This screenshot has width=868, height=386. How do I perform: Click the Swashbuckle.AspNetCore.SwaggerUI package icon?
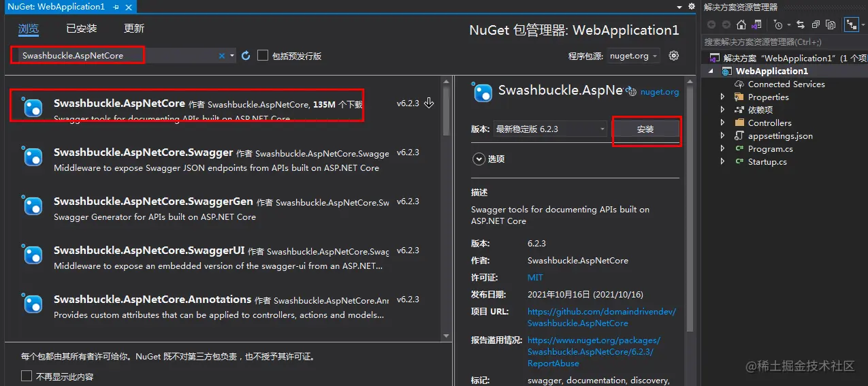tap(33, 255)
